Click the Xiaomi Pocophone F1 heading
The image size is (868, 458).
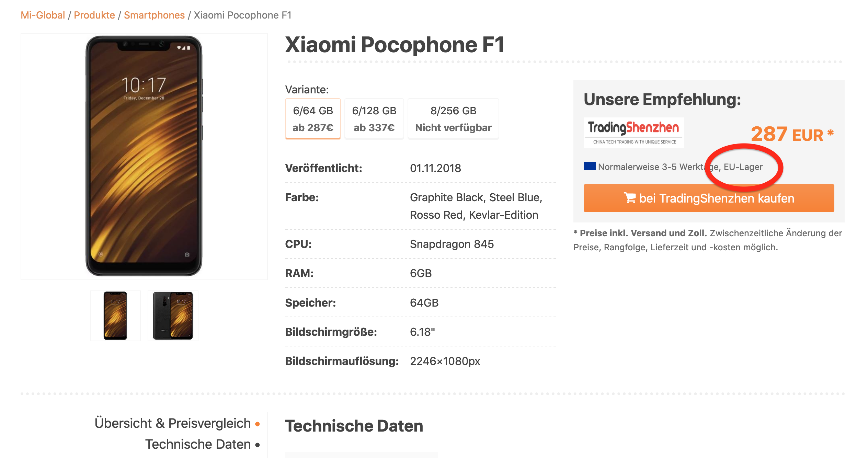coord(395,45)
